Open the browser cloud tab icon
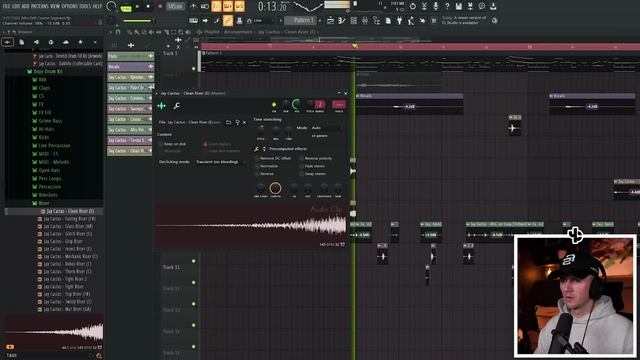Image resolution: width=640 pixels, height=360 pixels. pyautogui.click(x=66, y=42)
